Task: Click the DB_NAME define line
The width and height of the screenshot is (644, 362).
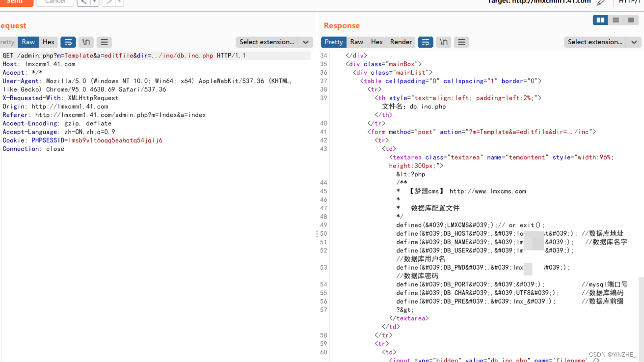Action: (x=511, y=242)
